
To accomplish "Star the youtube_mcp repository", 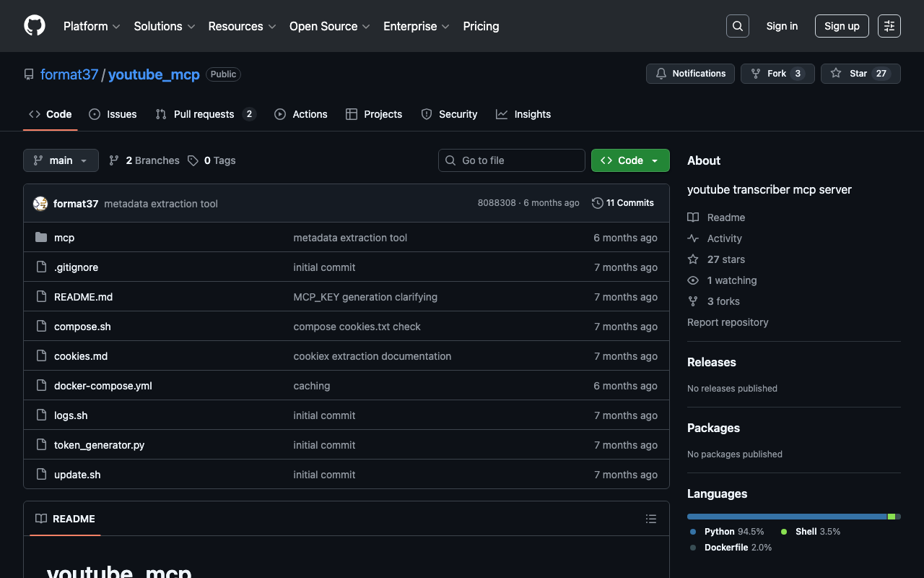I will coord(860,74).
